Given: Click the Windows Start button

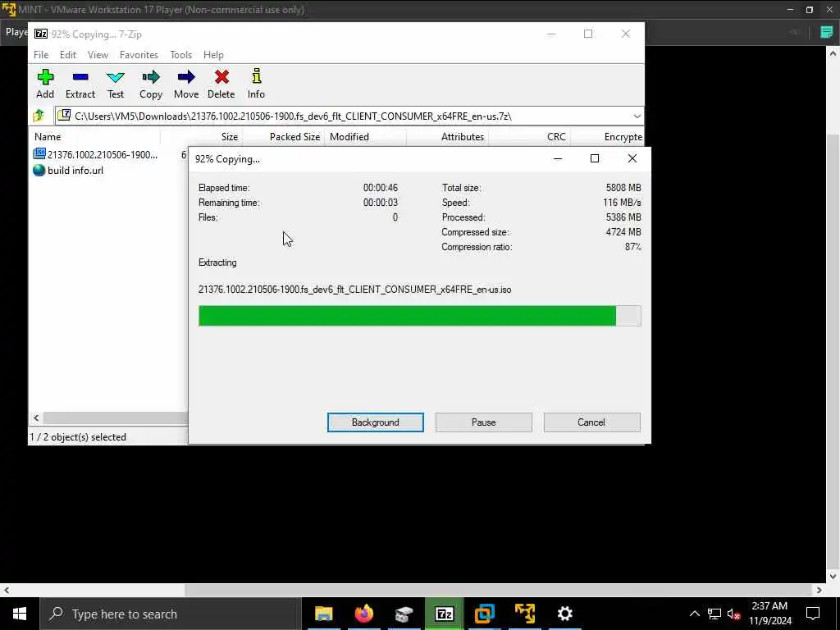Looking at the screenshot, I should 20,614.
